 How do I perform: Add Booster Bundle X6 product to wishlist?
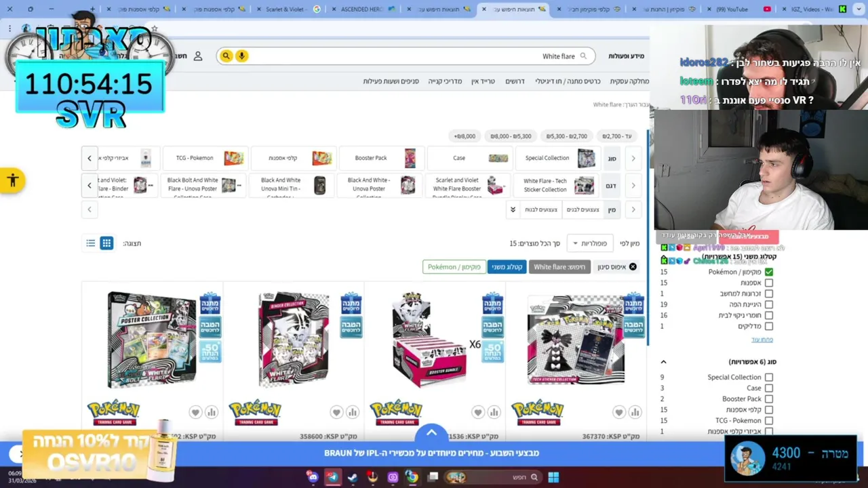[478, 412]
